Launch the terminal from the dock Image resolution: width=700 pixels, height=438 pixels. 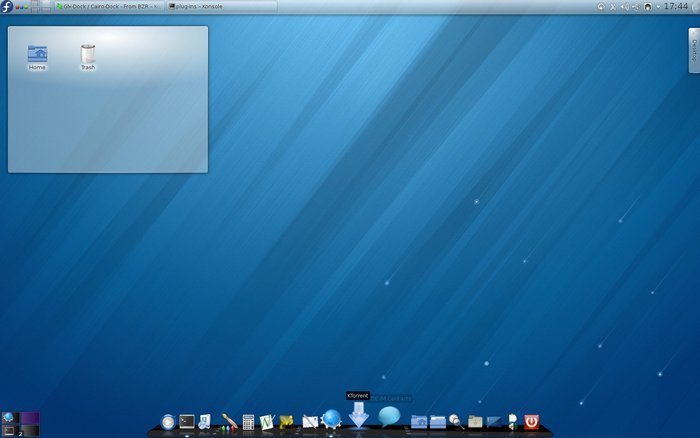[x=186, y=422]
